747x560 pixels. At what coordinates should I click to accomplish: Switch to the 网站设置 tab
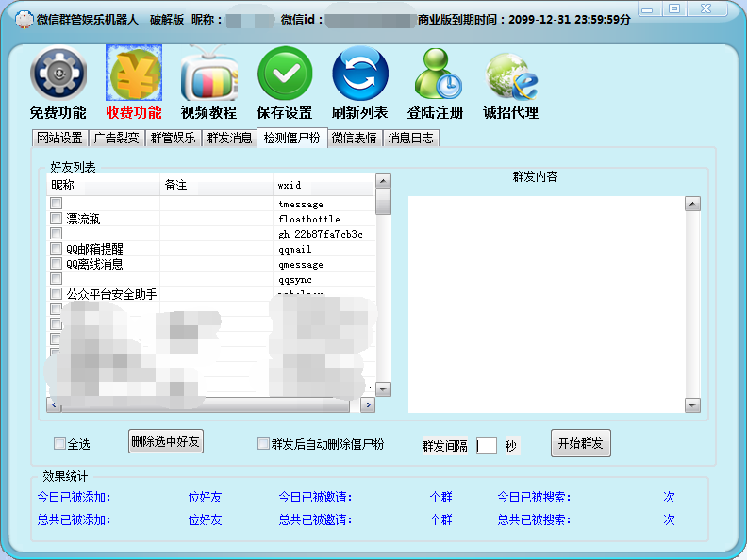[x=60, y=138]
